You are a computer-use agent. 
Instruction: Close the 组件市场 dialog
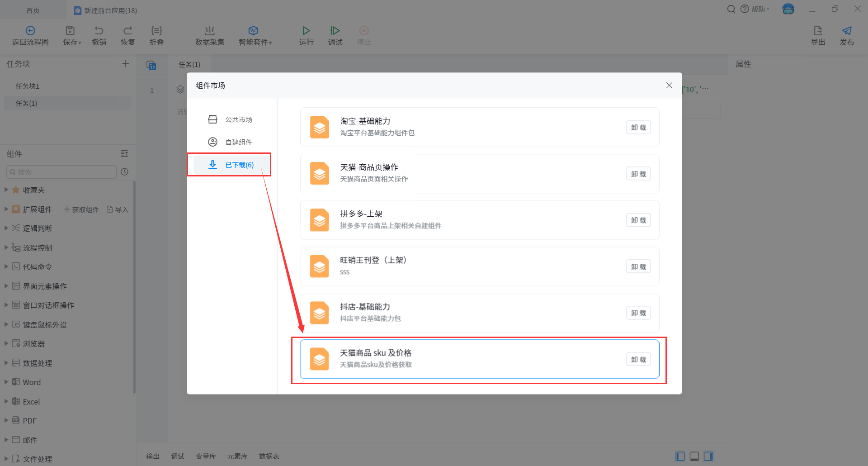[669, 86]
